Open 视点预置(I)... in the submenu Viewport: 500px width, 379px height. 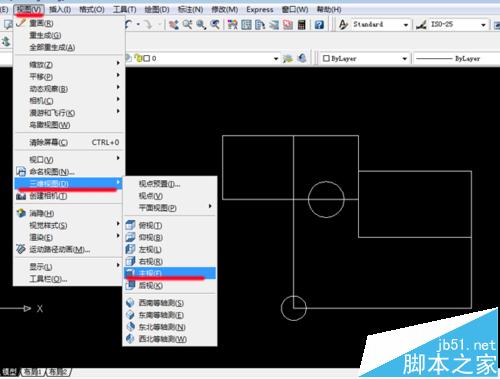point(170,184)
